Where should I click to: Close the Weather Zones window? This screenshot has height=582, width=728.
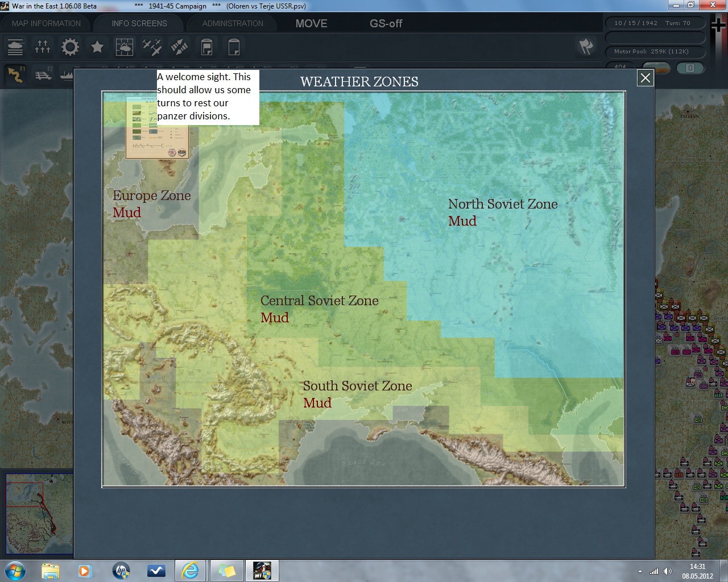[645, 78]
